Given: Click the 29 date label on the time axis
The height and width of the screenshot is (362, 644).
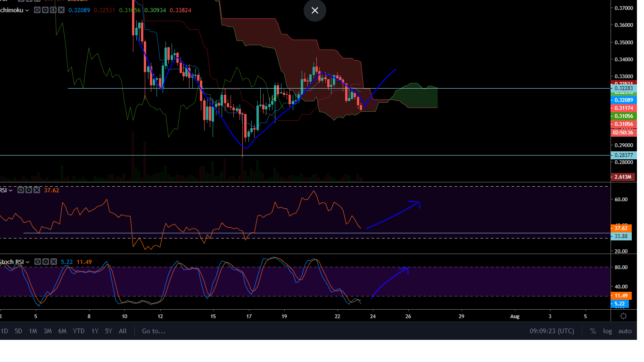Looking at the screenshot, I should pos(461,316).
